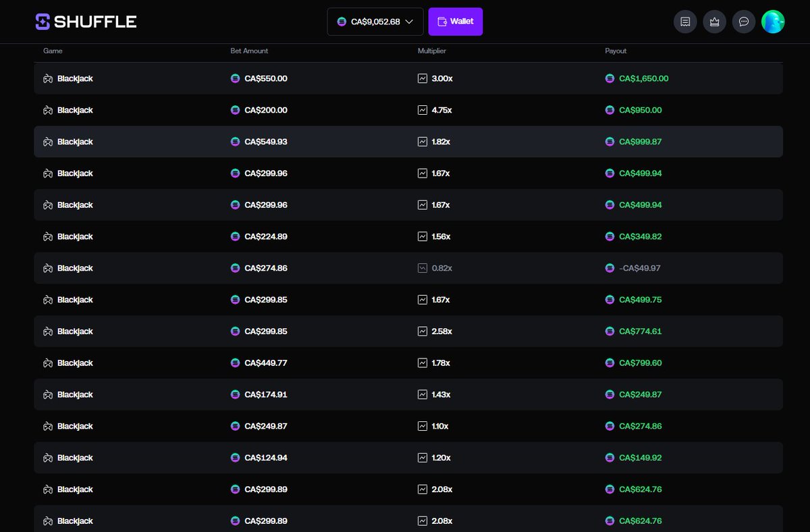Click the coin icon beside bet CA$274.86
Viewport: 810px width, 532px height.
click(x=235, y=268)
